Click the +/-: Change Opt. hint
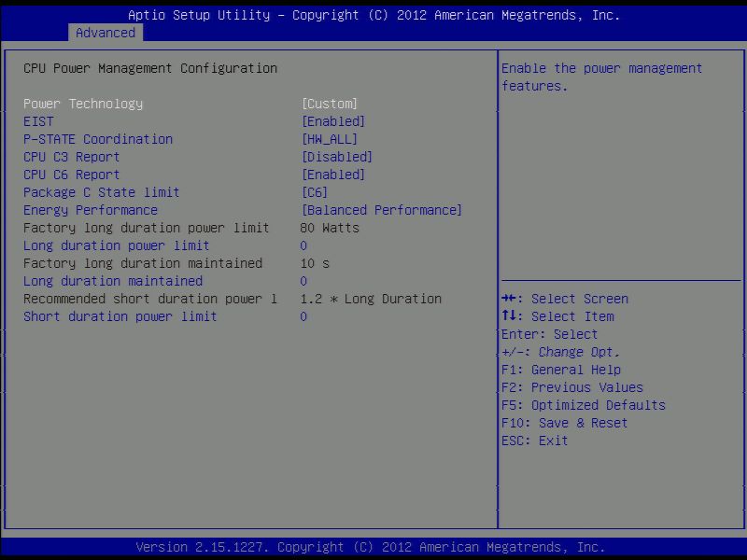This screenshot has width=747, height=560. 561,352
